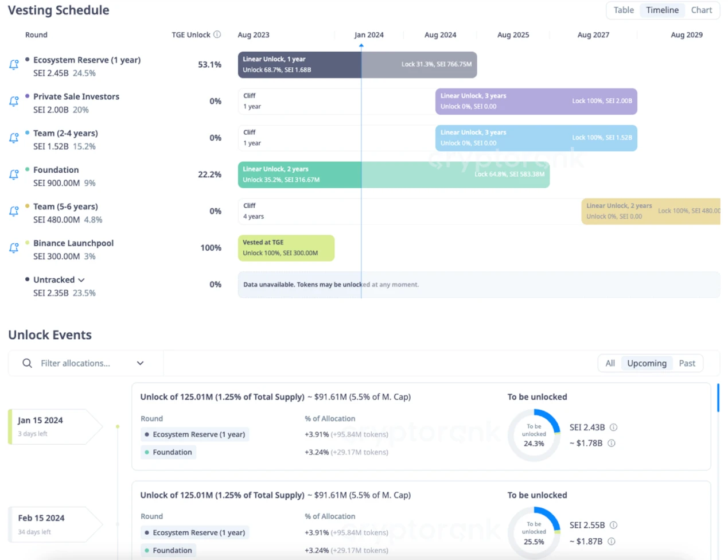Viewport: 728px width, 560px height.
Task: Click the bell icon for Team (5-6 years)
Action: coord(14,212)
